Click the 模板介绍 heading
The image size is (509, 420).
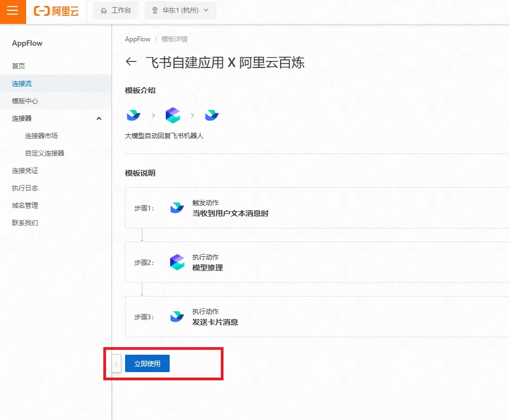pos(140,91)
